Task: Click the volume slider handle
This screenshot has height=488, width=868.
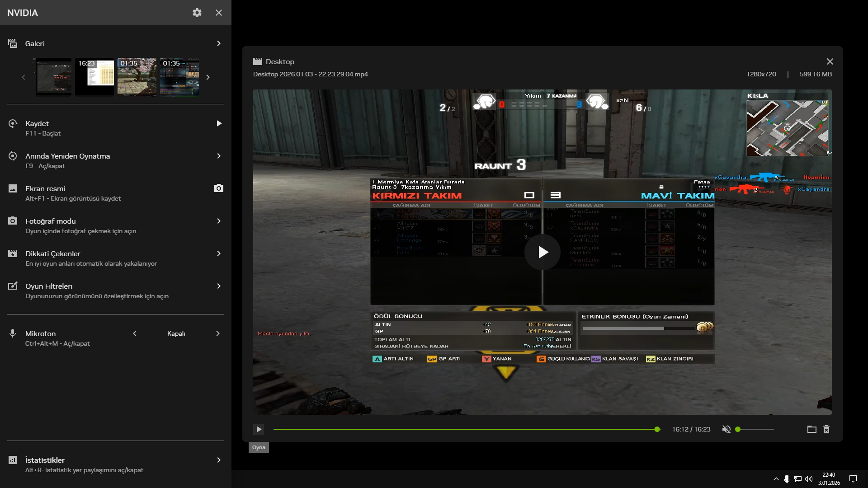Action: point(738,429)
